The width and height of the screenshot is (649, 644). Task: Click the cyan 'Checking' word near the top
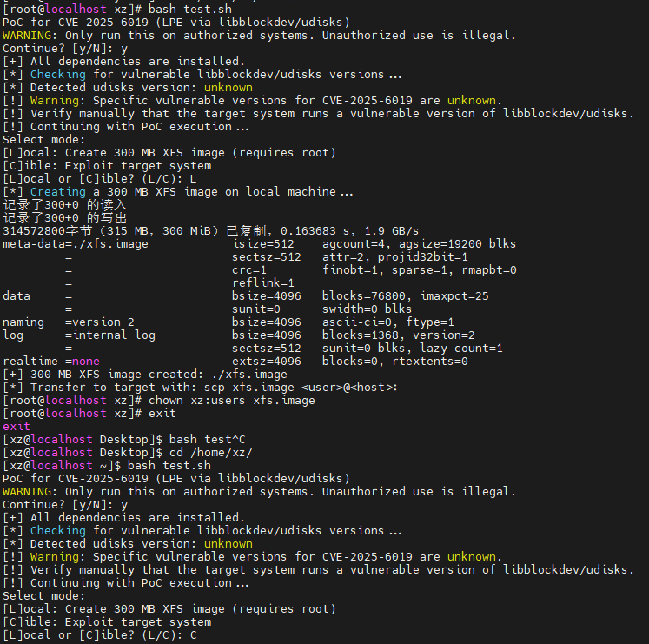pyautogui.click(x=58, y=75)
